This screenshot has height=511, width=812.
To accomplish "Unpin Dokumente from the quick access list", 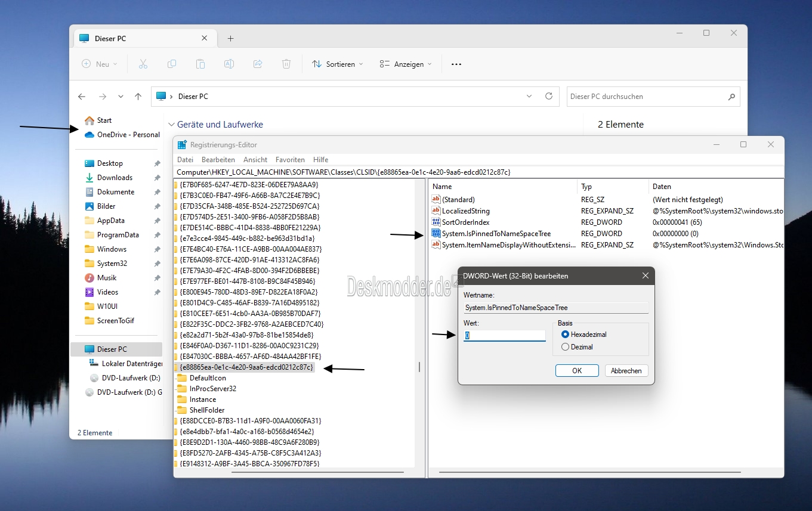I will point(157,191).
